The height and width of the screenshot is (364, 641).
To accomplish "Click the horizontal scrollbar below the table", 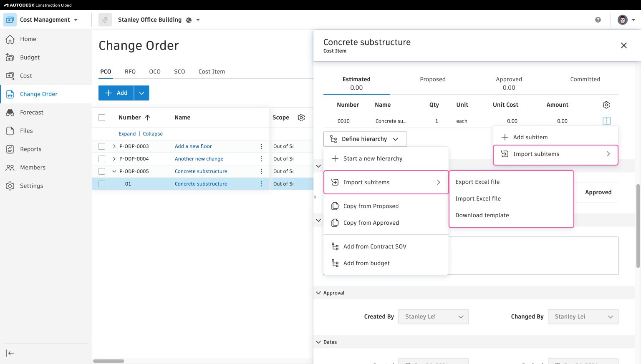I will tap(109, 361).
